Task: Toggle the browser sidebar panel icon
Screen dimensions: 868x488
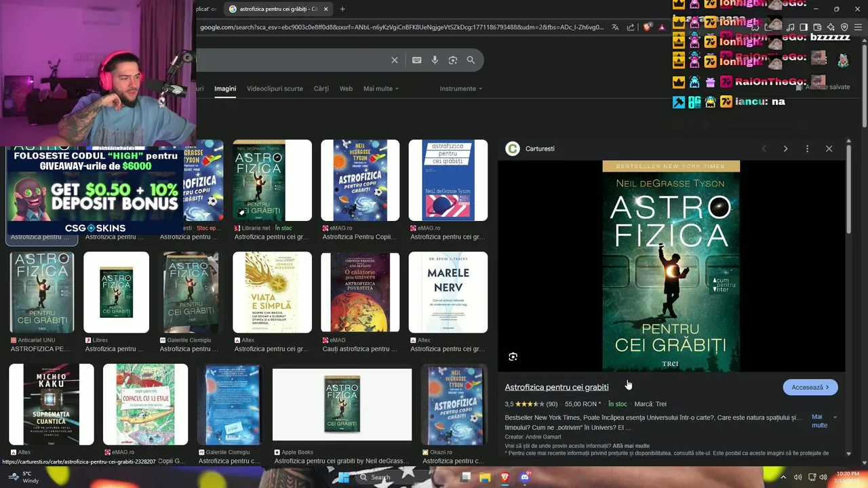Action: tap(804, 27)
